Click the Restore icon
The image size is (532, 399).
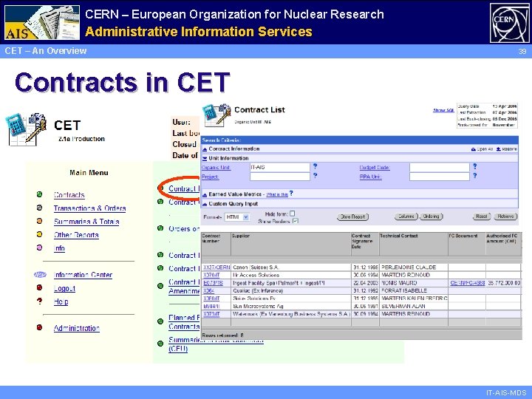click(499, 149)
